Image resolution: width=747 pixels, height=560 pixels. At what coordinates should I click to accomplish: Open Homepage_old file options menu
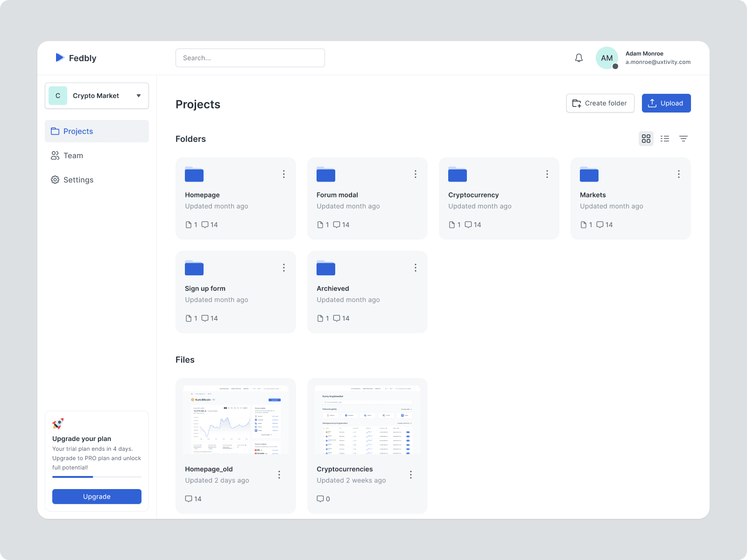point(279,475)
